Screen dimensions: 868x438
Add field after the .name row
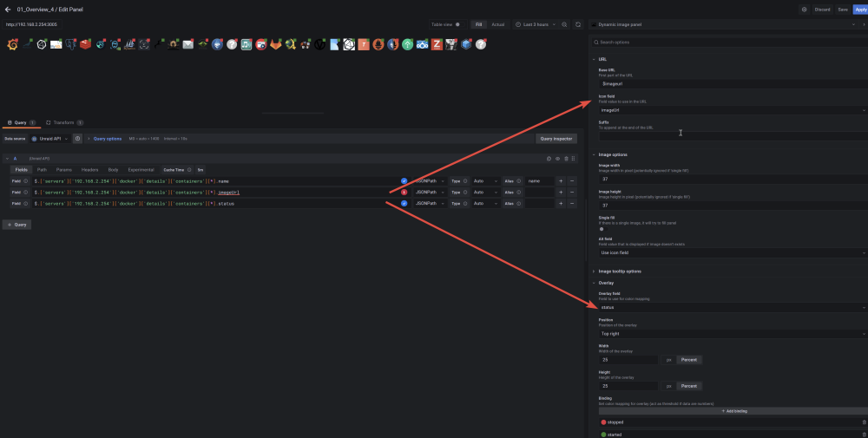coord(561,181)
